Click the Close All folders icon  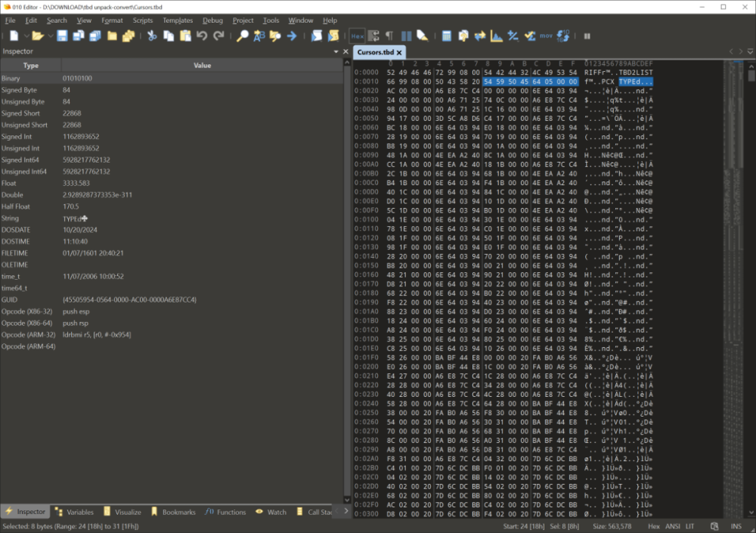click(x=129, y=36)
